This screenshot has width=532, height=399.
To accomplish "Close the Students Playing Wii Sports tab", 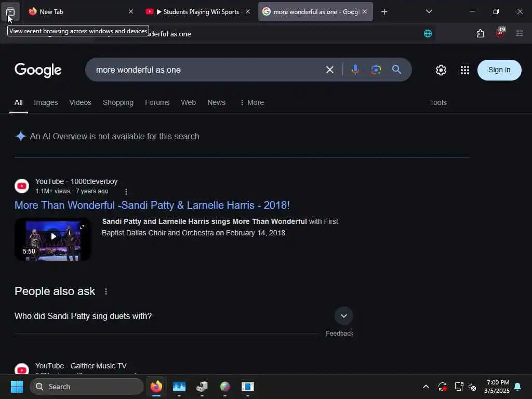I will [x=248, y=11].
